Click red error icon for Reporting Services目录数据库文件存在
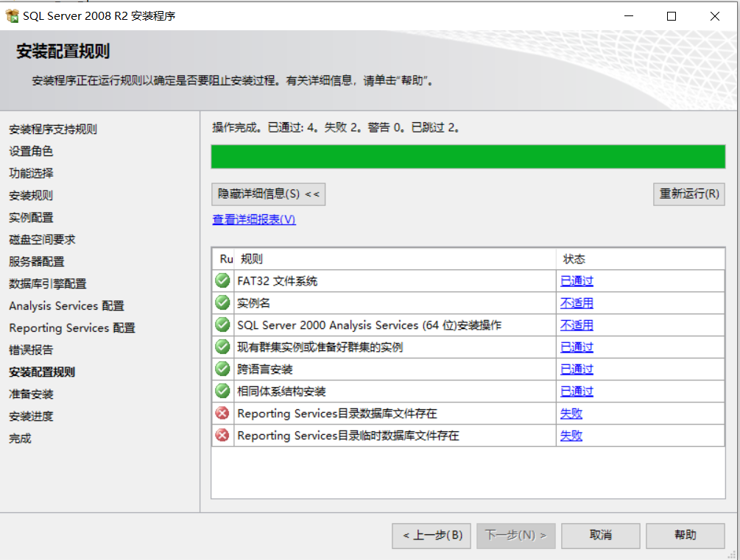The height and width of the screenshot is (560, 740). click(x=222, y=413)
